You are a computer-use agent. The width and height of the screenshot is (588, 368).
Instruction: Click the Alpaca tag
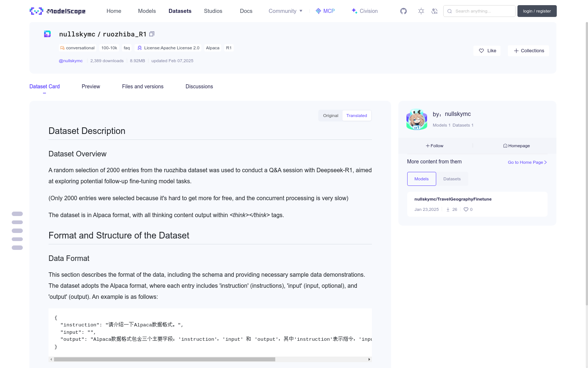click(212, 48)
